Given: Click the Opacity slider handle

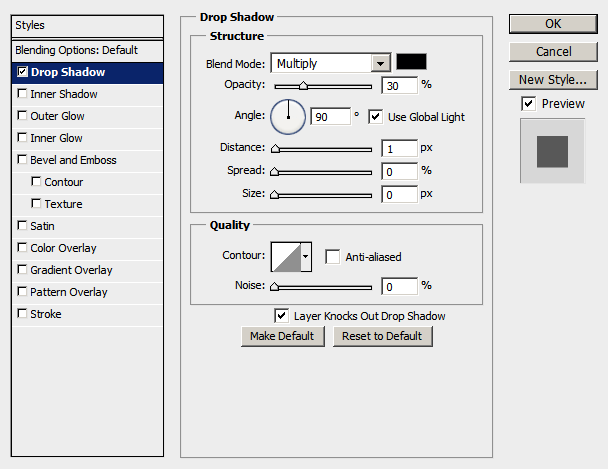Looking at the screenshot, I should click(x=303, y=86).
